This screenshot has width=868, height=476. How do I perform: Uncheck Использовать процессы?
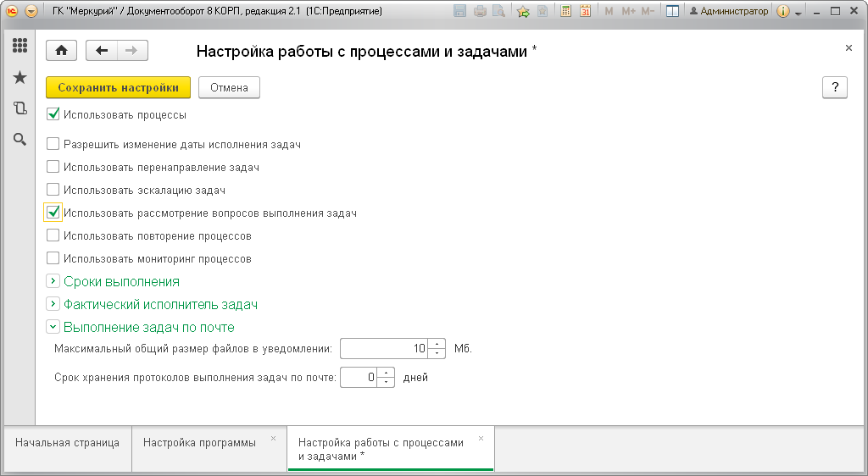[53, 115]
